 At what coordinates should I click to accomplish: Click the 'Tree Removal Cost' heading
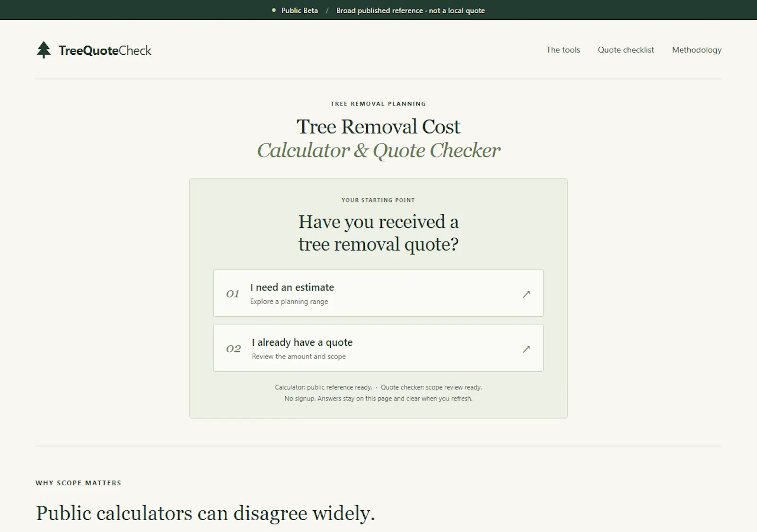click(x=378, y=127)
